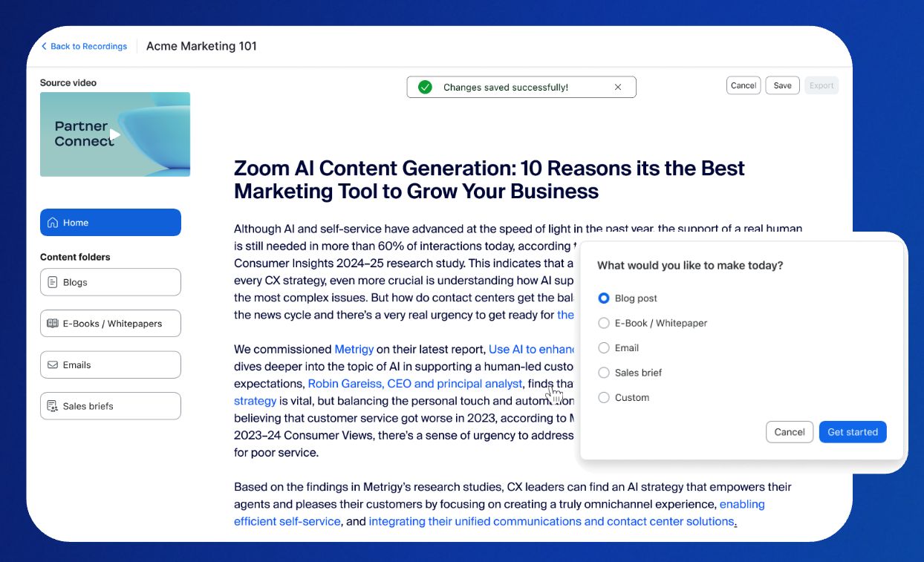This screenshot has height=562, width=924.
Task: Click Get started
Action: 853,432
